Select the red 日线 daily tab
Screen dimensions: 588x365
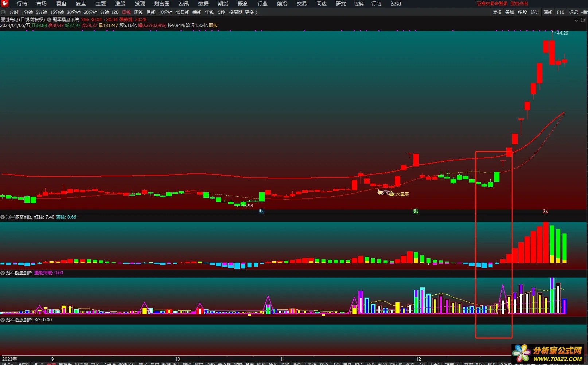click(x=126, y=12)
